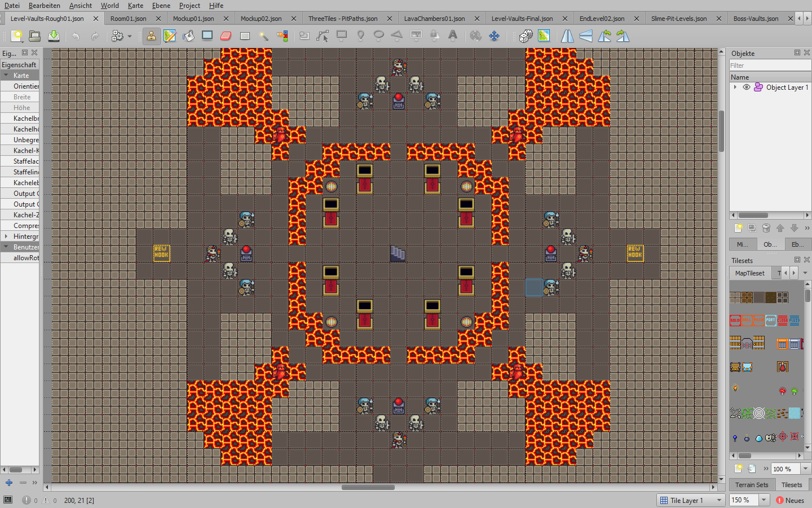Viewport: 812px width, 508px height.
Task: Open the command gear icon in toolbar
Action: click(117, 36)
